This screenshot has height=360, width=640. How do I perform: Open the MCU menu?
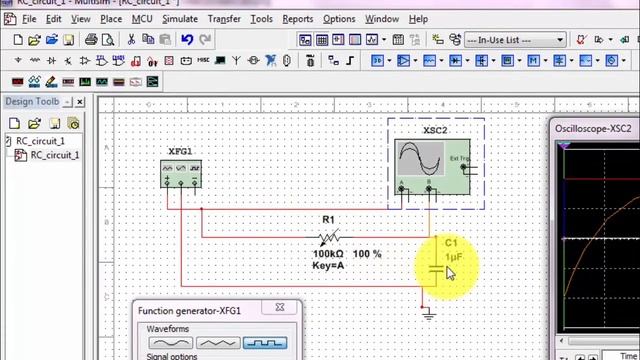142,19
